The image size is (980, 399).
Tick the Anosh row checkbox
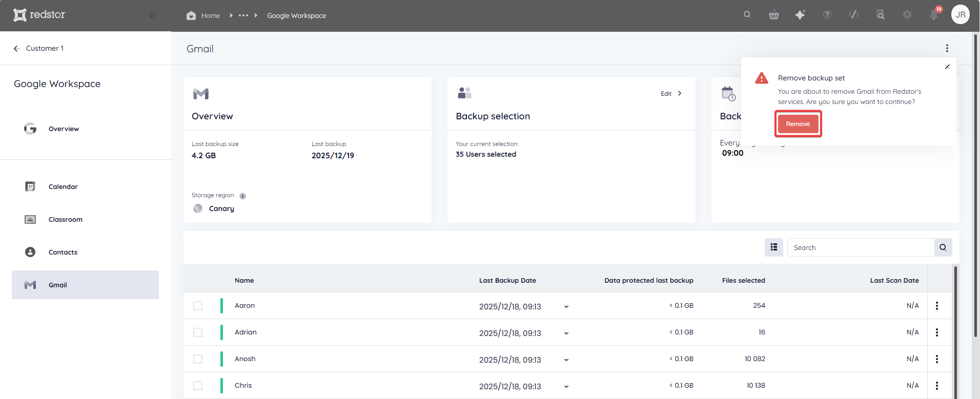tap(198, 359)
